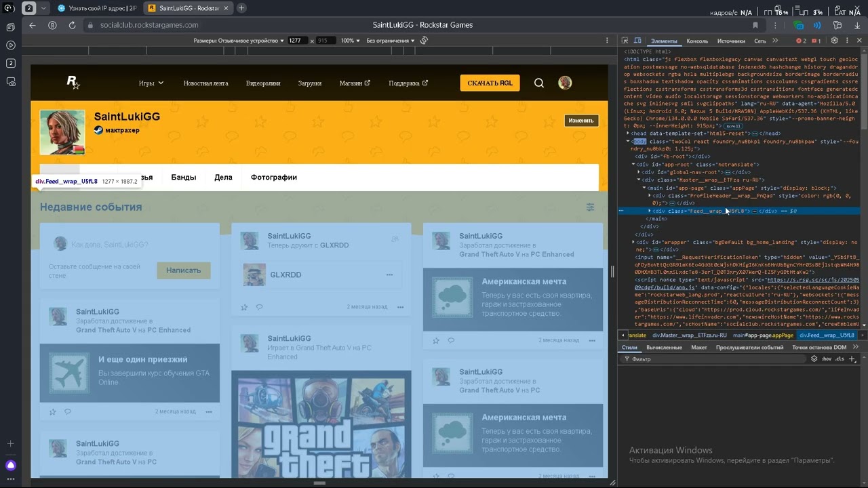Click the red errors counter
Image resolution: width=868 pixels, height=488 pixels.
click(x=802, y=41)
